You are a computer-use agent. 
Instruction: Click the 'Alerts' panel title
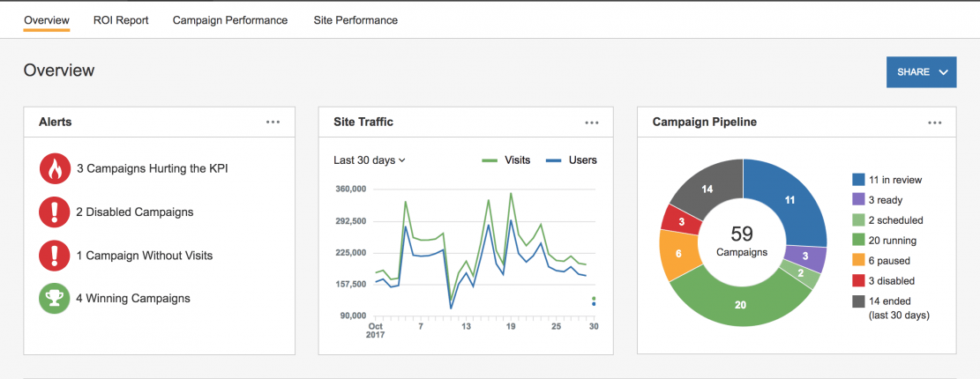tap(55, 123)
